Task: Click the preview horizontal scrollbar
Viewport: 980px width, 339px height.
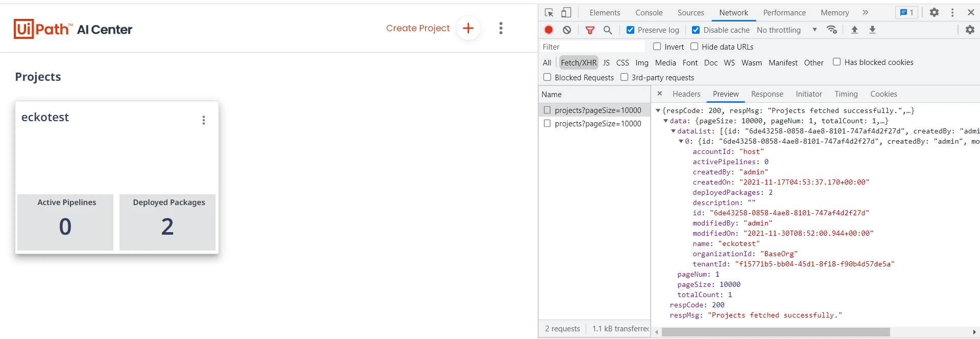Action: 776,332
